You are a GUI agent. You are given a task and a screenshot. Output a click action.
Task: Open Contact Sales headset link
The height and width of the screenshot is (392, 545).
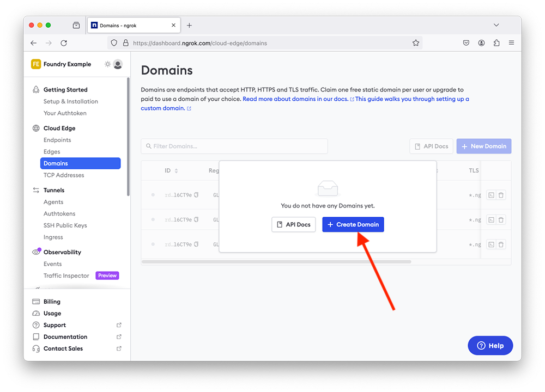36,348
